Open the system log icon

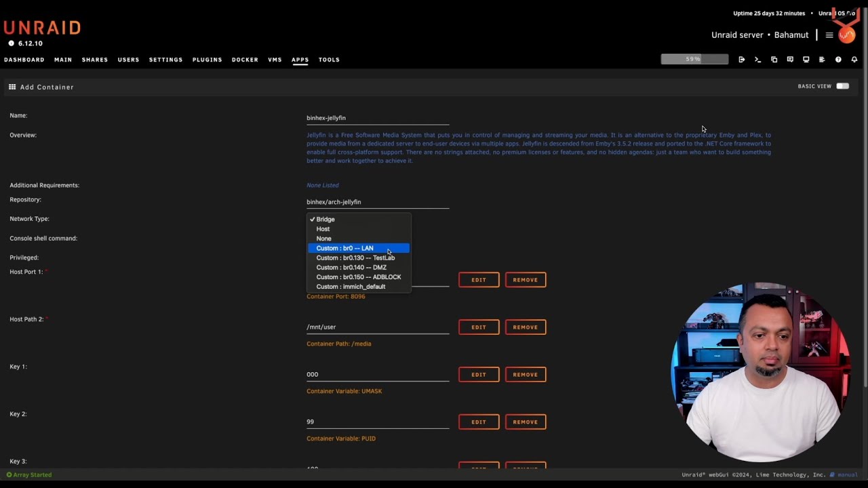(x=822, y=60)
